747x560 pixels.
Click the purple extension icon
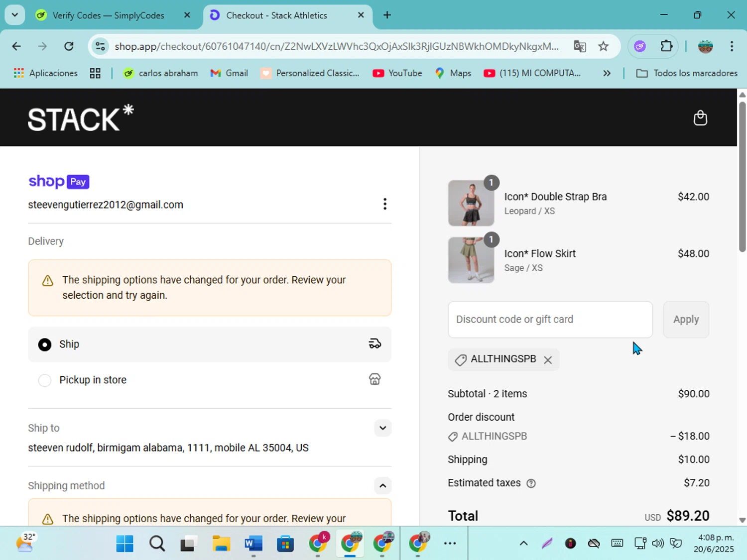pos(640,46)
